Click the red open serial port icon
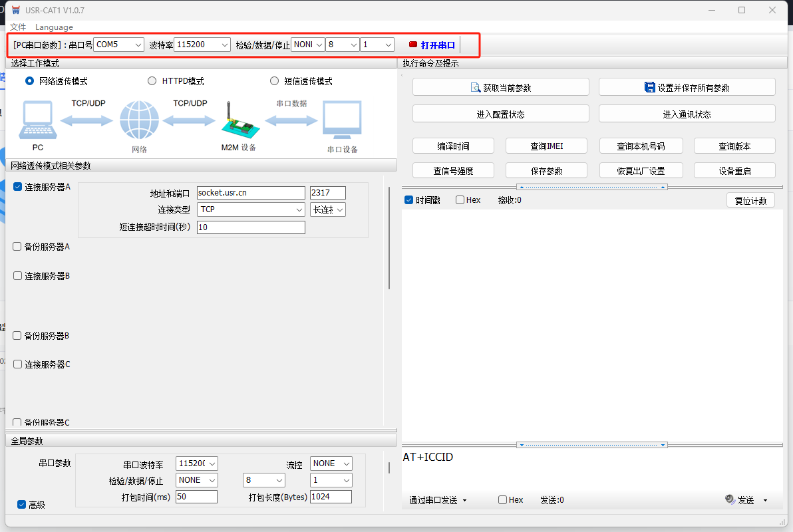The image size is (793, 532). tap(413, 45)
